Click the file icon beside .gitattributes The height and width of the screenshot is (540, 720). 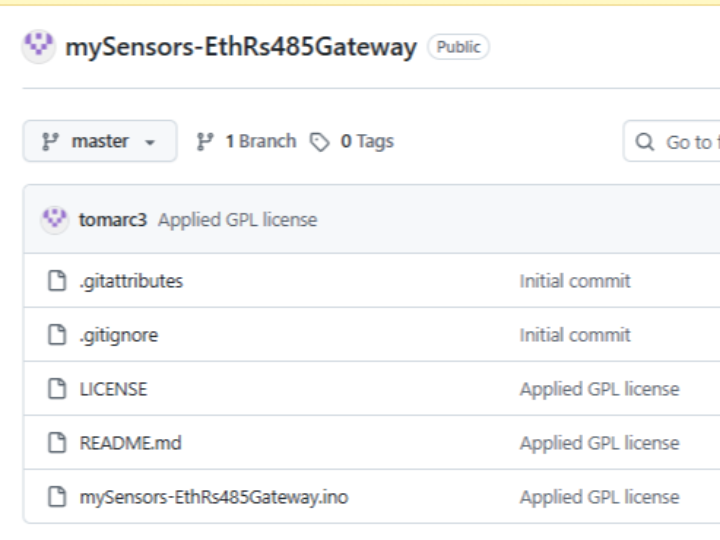tap(58, 281)
